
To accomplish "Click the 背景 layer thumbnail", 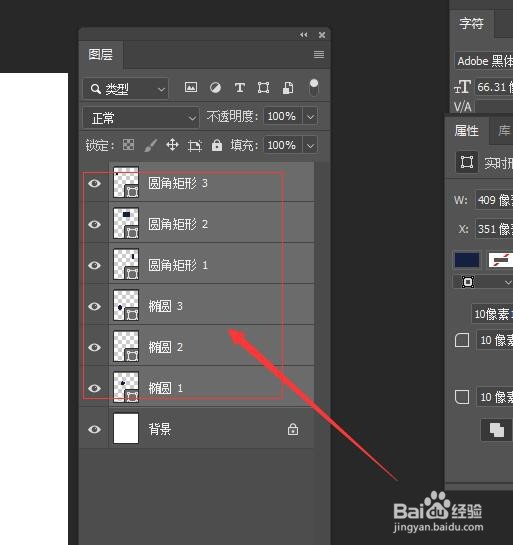I will [126, 428].
